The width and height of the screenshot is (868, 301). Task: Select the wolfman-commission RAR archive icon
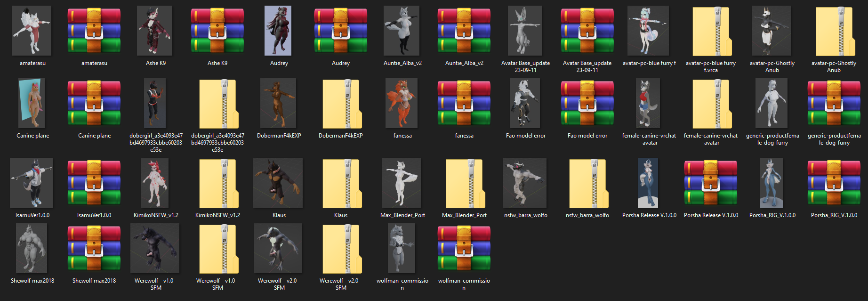pyautogui.click(x=464, y=248)
